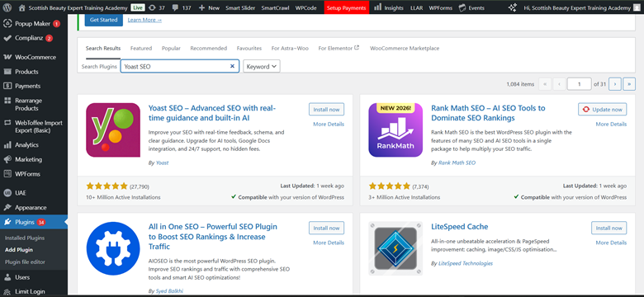Open the home icon site link
644x297 pixels.
click(x=22, y=7)
